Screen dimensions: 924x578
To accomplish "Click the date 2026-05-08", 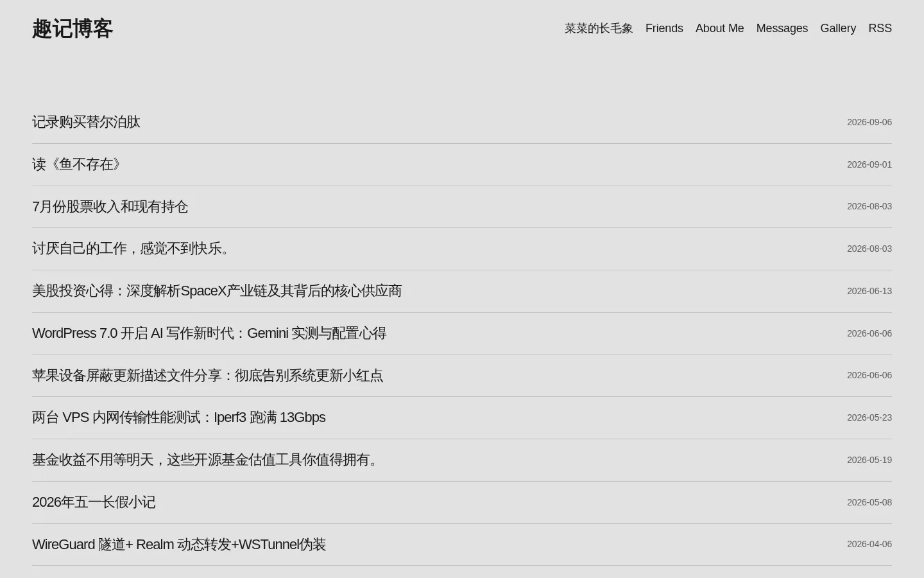I will (869, 502).
